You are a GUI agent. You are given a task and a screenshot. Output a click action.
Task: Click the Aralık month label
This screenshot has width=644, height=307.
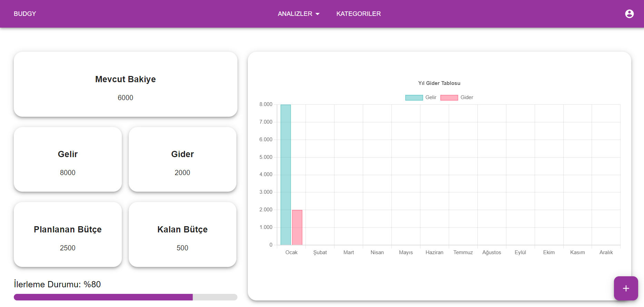coord(606,252)
